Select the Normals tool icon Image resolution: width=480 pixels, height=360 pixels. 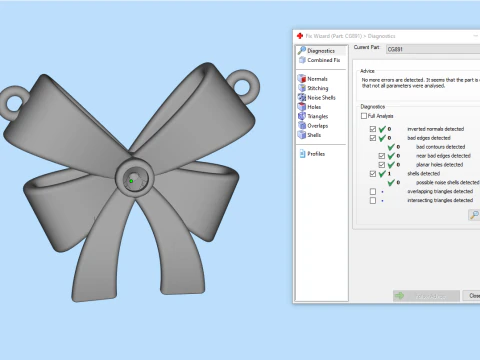click(302, 79)
